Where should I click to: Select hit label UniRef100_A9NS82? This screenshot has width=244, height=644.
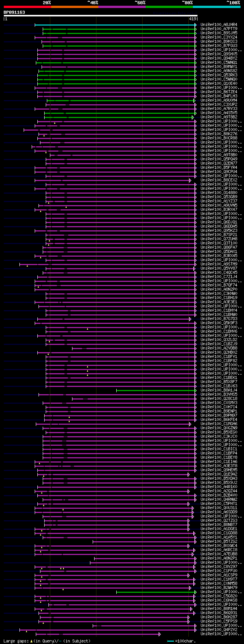219,71
